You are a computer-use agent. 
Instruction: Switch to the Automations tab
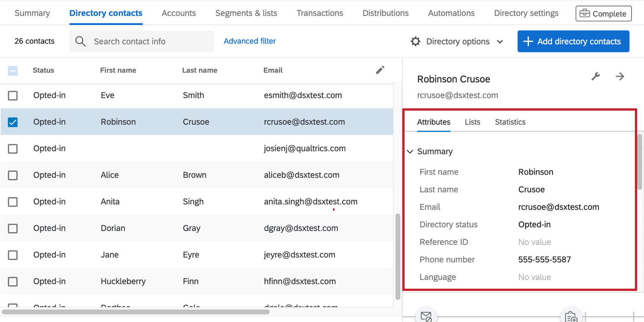tap(451, 13)
